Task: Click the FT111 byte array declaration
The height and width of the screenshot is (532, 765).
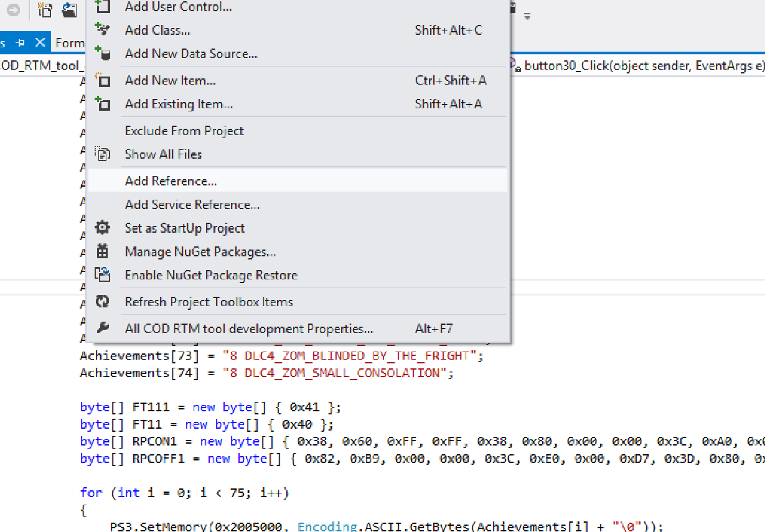Action: point(210,408)
